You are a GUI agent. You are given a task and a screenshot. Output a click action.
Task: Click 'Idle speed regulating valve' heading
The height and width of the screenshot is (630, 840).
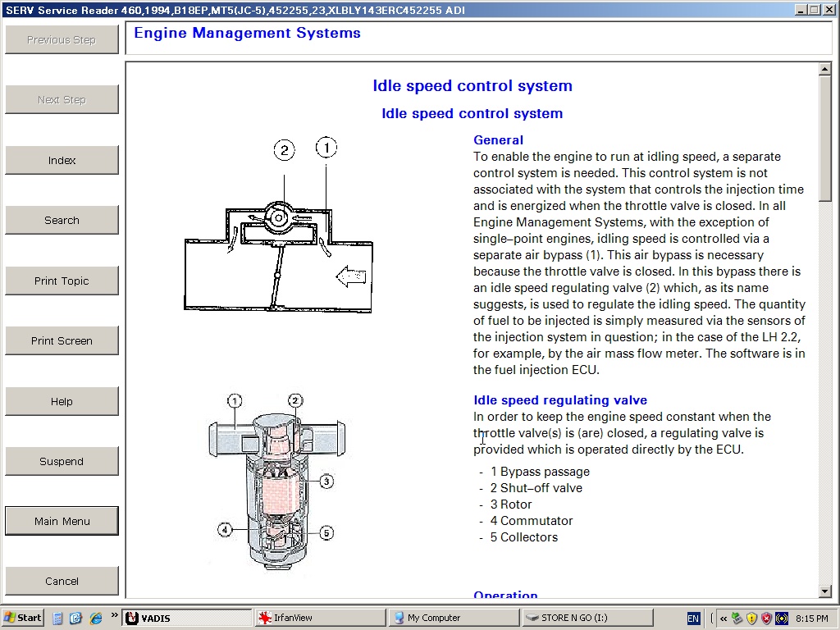coord(559,400)
